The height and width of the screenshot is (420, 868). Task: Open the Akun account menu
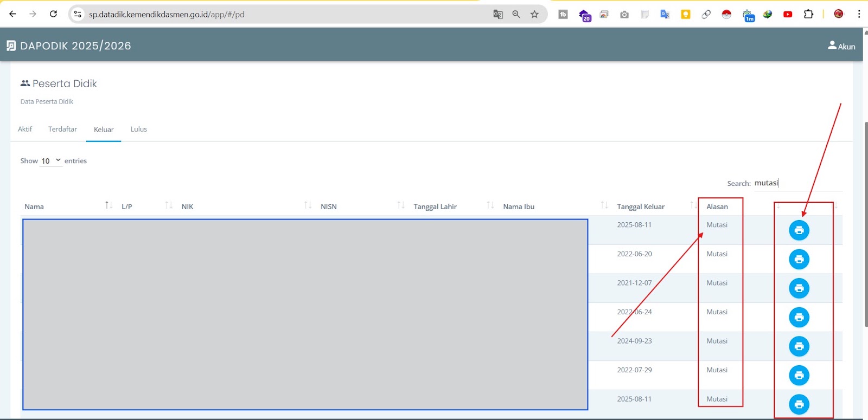[x=841, y=46]
